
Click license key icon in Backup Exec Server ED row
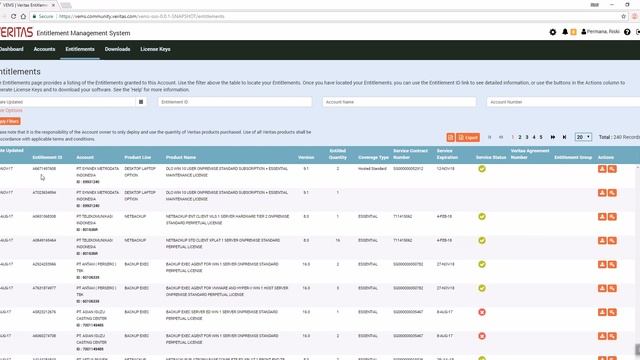coord(612,312)
